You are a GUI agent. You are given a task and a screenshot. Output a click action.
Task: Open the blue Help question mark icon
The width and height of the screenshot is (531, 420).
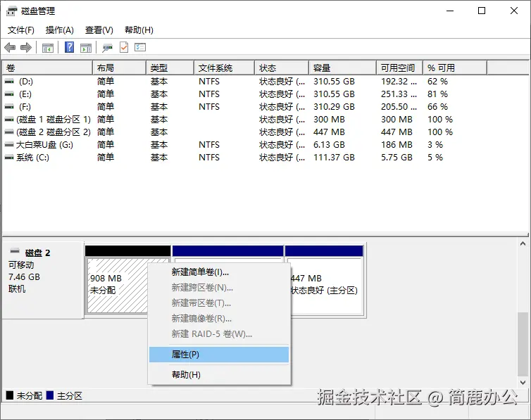(x=70, y=47)
